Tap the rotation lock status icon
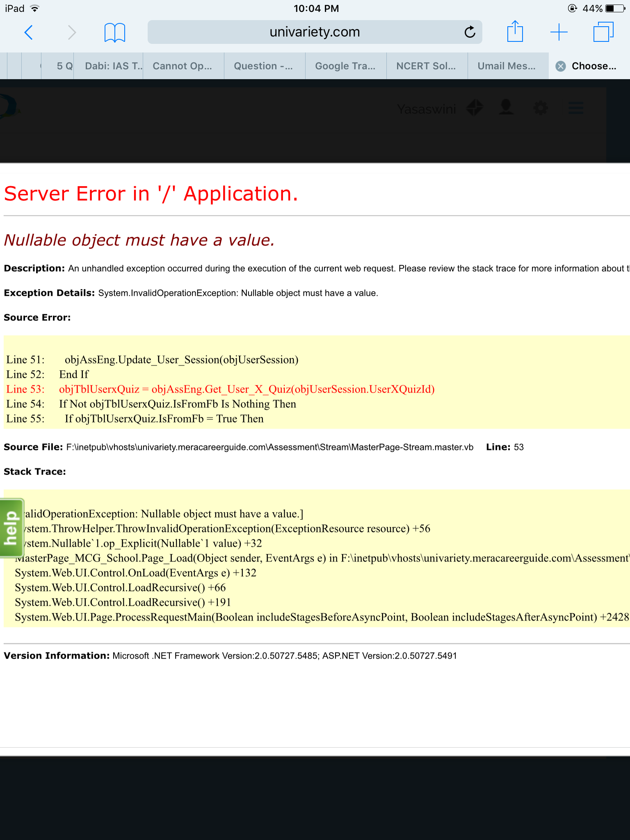Screen dimensions: 630x840 573,8
